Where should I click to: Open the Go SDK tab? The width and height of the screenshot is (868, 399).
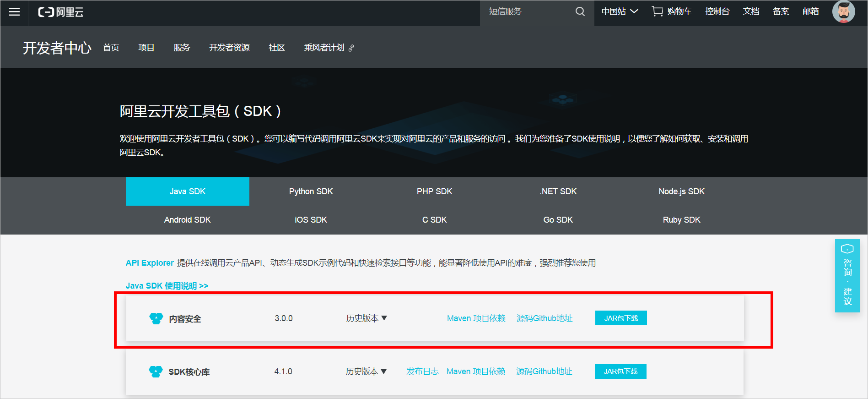558,220
